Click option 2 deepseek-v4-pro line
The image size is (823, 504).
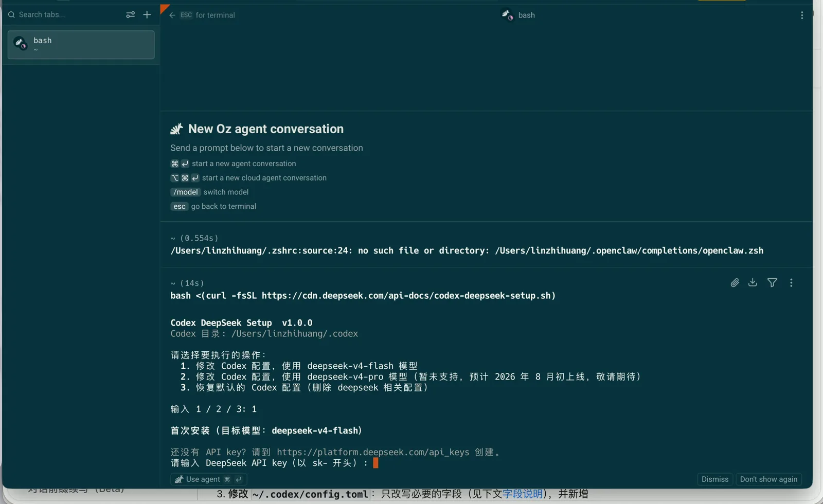[411, 377]
